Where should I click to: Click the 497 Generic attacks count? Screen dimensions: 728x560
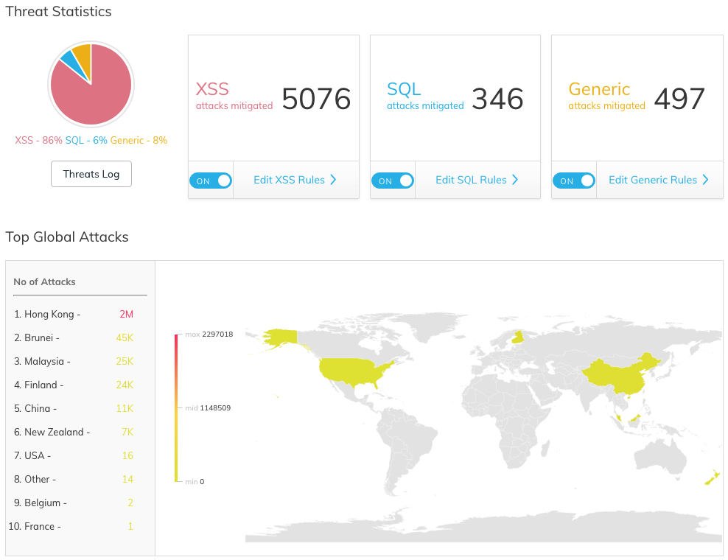point(679,99)
